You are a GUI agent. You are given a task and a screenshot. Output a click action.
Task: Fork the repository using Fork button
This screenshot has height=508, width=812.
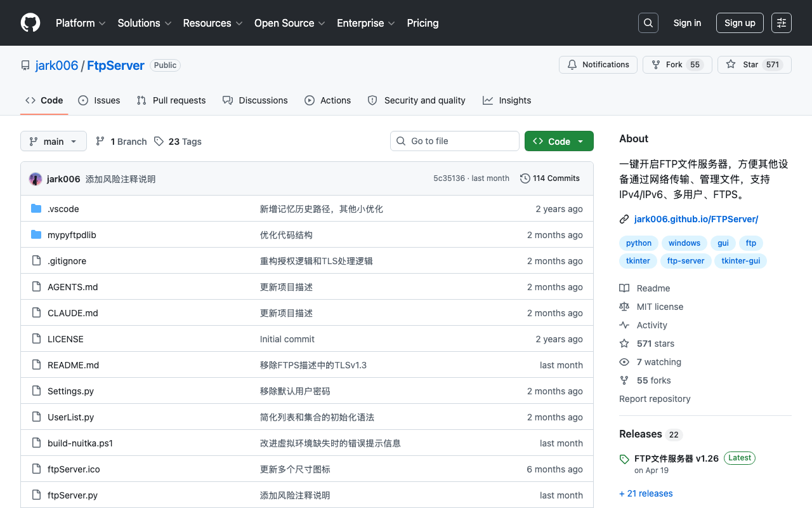tap(678, 65)
